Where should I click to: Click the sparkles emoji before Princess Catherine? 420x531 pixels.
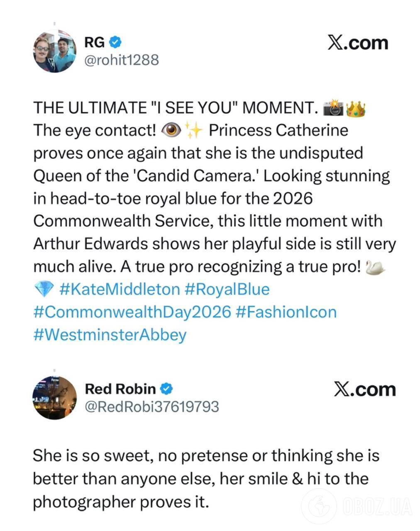193,131
